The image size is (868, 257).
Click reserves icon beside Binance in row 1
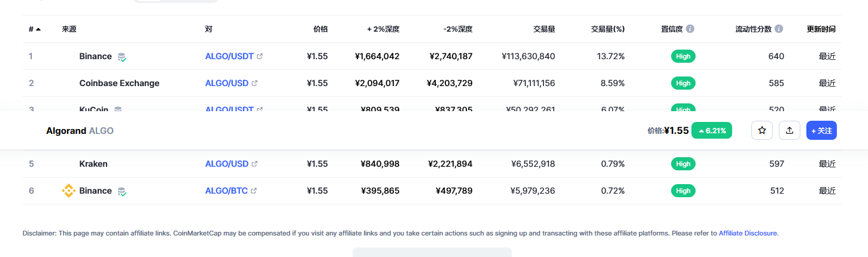pyautogui.click(x=122, y=57)
